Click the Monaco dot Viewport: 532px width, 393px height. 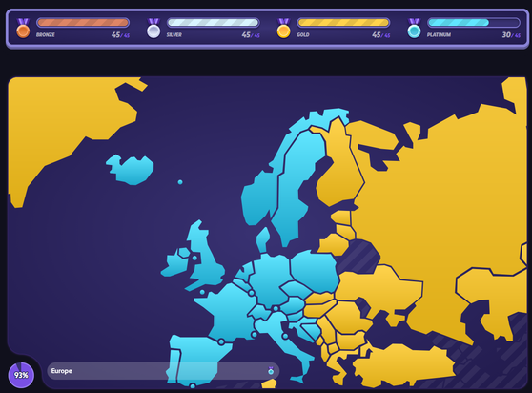click(255, 335)
